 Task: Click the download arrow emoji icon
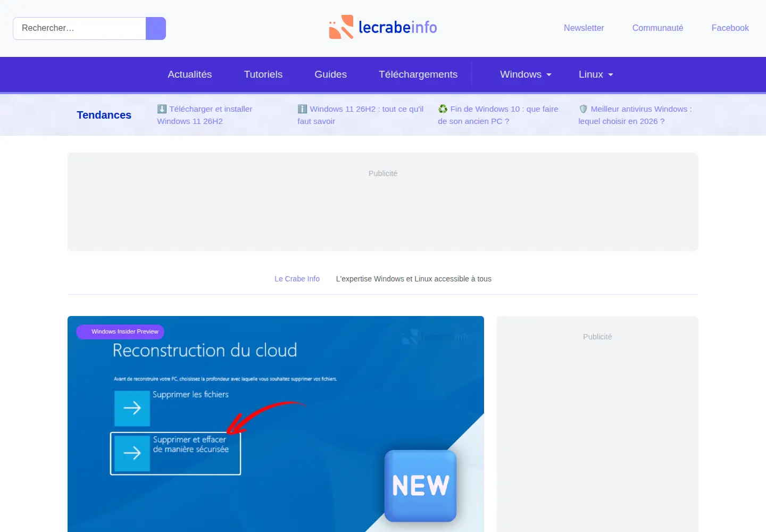[162, 109]
